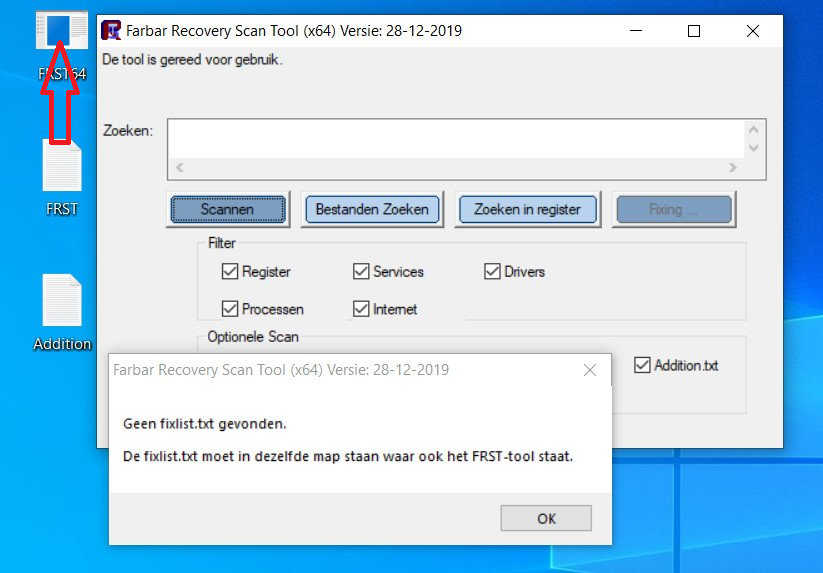The image size is (823, 573).
Task: Minimize the Farbar Recovery Scan Tool window
Action: (x=636, y=31)
